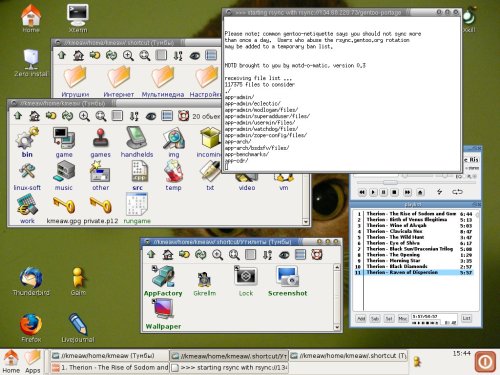Toggle list view in kmeaw home window
The image size is (500, 375).
point(167,116)
